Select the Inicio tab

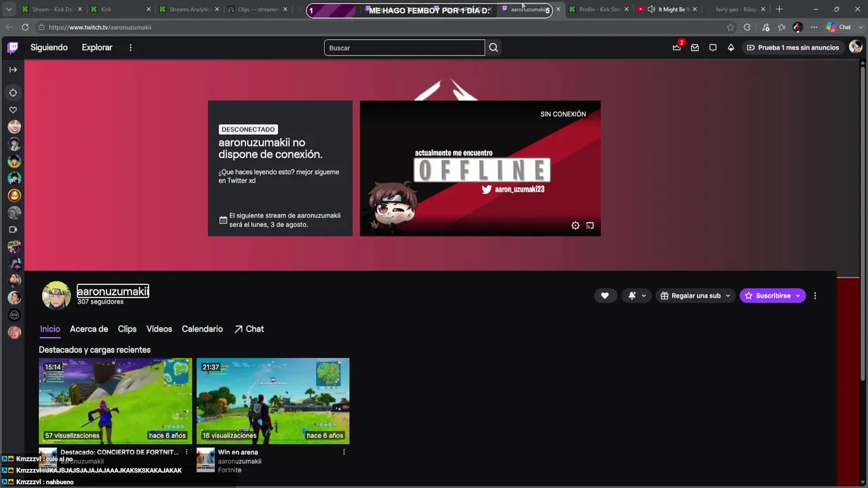click(x=50, y=329)
